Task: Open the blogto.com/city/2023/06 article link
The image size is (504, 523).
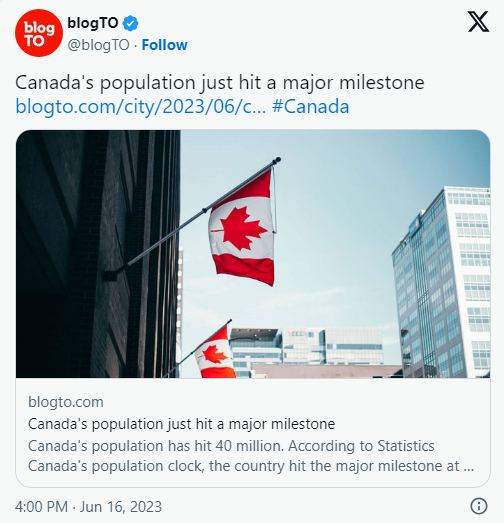Action: tap(141, 106)
